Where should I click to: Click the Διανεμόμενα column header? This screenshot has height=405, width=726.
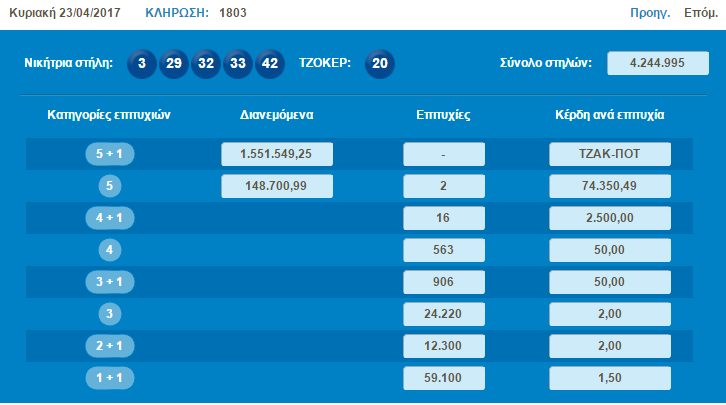[277, 115]
